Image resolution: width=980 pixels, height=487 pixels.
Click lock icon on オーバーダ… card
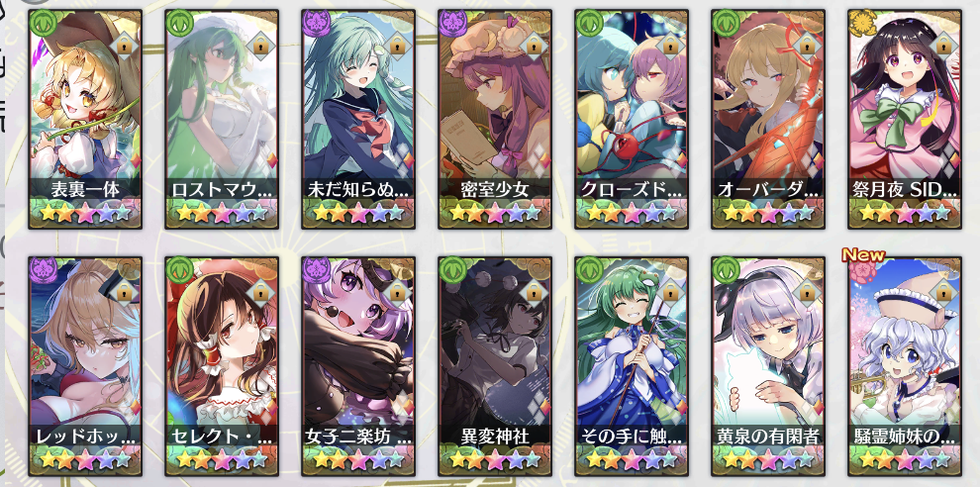806,44
